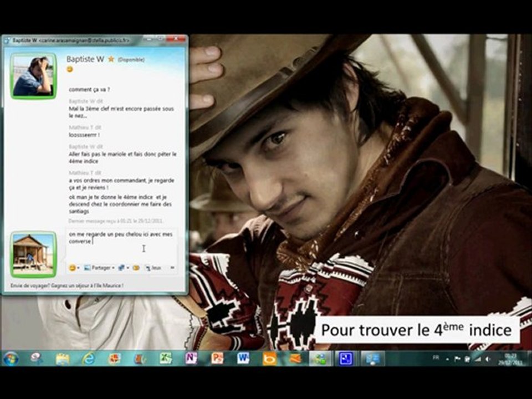Screen dimensions: 532x399
Task: Click the Messenger window title bar text
Action: (x=71, y=40)
